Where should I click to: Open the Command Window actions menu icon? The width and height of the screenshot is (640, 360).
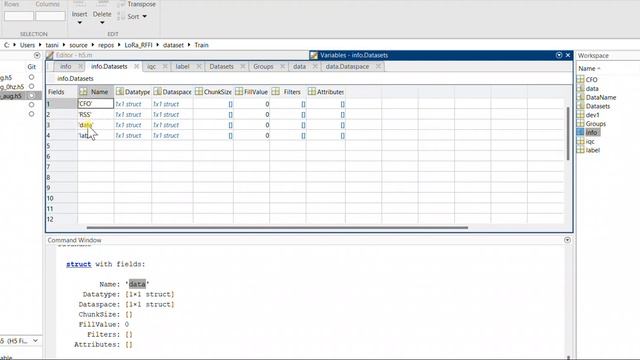tap(567, 240)
